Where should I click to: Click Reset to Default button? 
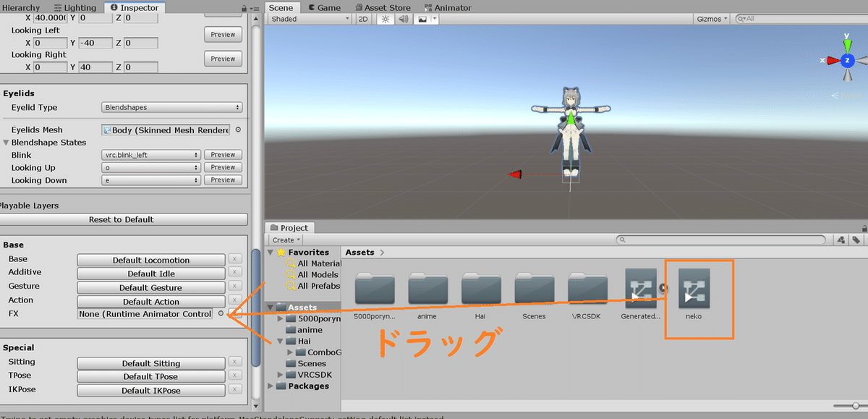[x=122, y=219]
